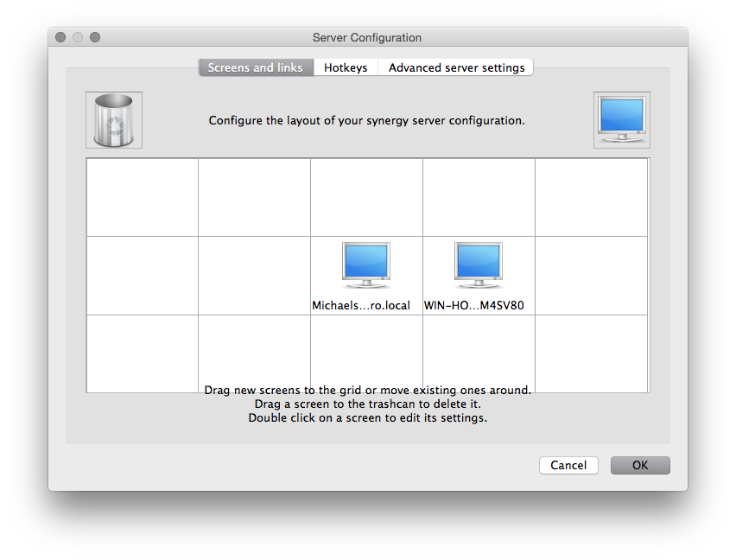
Task: Click the trashcan icon
Action: click(114, 120)
